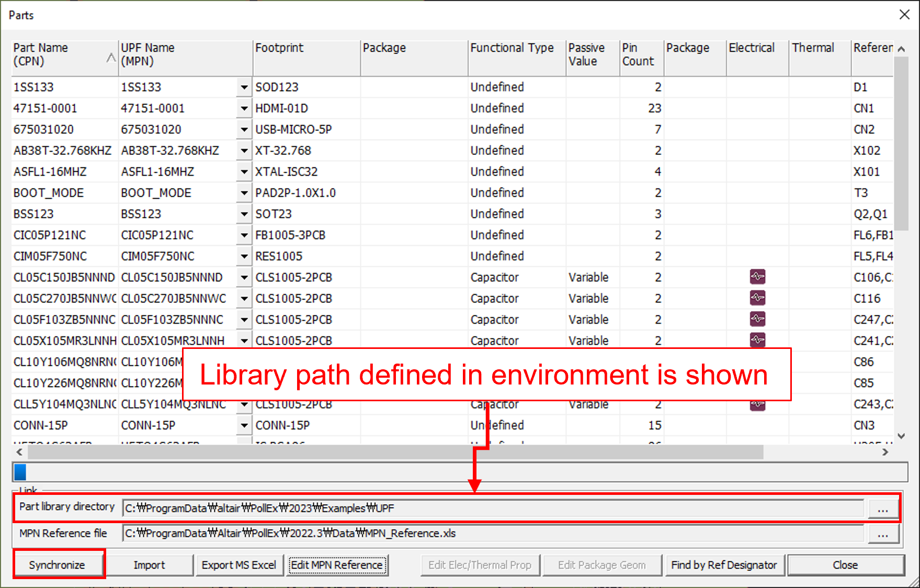920x588 pixels.
Task: Click the Footprint column header
Action: tap(306, 55)
